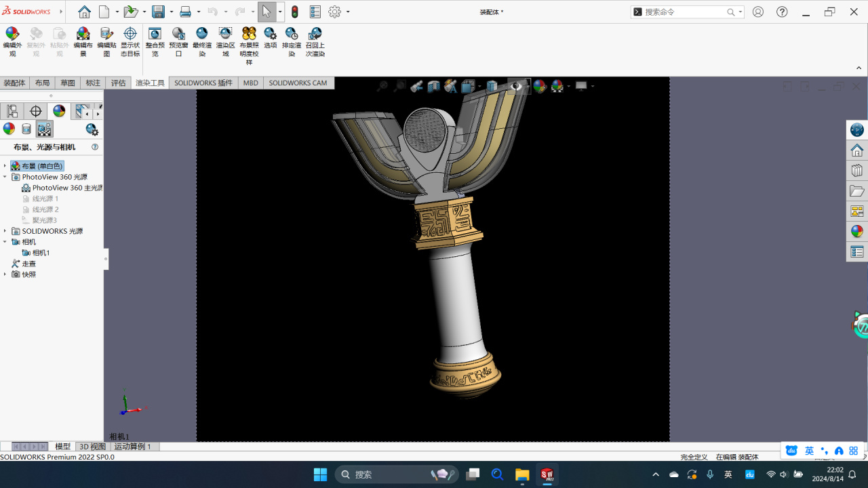868x488 pixels.
Task: Switch to the 3D 视图 bottom tab
Action: coord(92,447)
